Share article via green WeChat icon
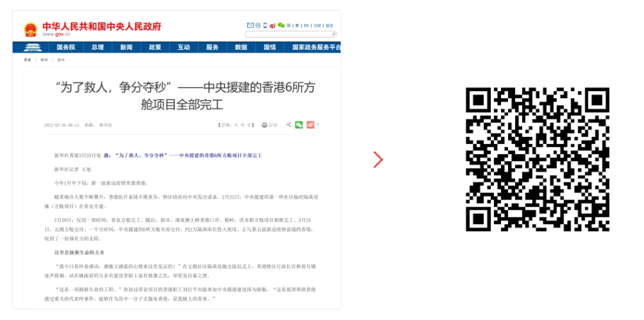This screenshot has height=320, width=644. [x=299, y=125]
